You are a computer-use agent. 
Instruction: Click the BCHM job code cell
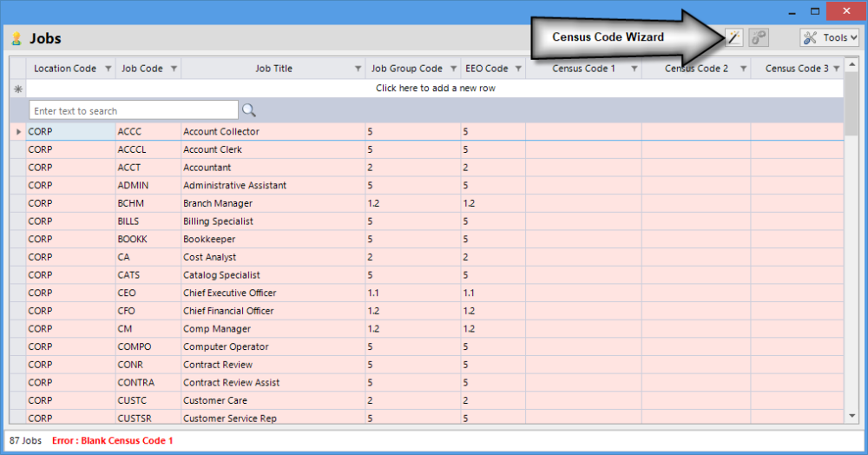pyautogui.click(x=148, y=203)
